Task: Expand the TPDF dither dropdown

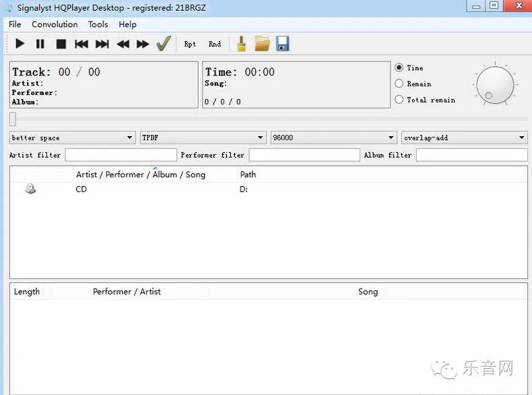Action: coord(203,138)
